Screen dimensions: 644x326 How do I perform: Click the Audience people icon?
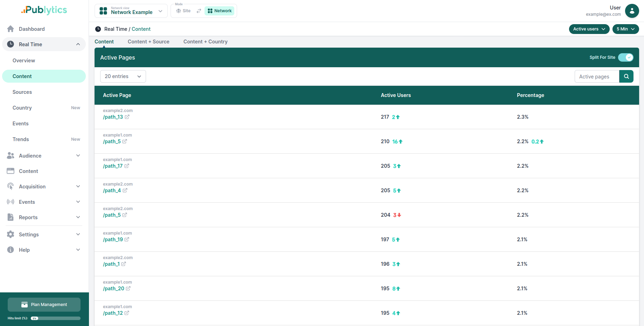click(11, 155)
